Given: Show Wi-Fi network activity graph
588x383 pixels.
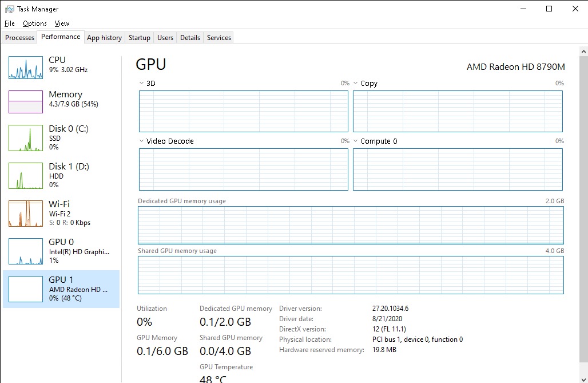Looking at the screenshot, I should pos(26,214).
